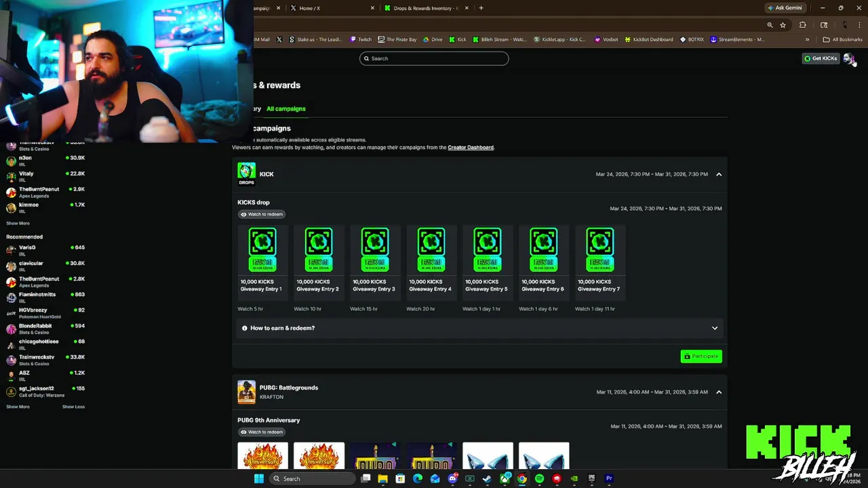Open clavicular channel in sidebar

(45, 266)
